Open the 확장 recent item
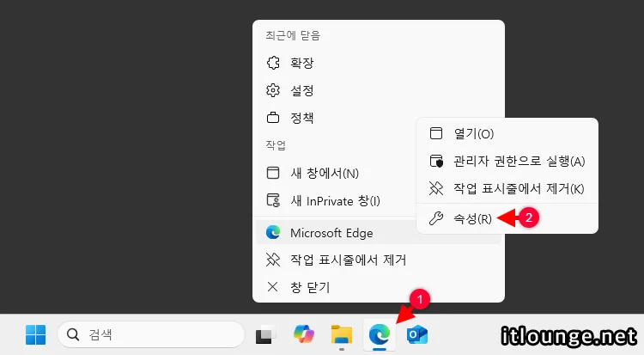The image size is (644, 355). pyautogui.click(x=378, y=63)
